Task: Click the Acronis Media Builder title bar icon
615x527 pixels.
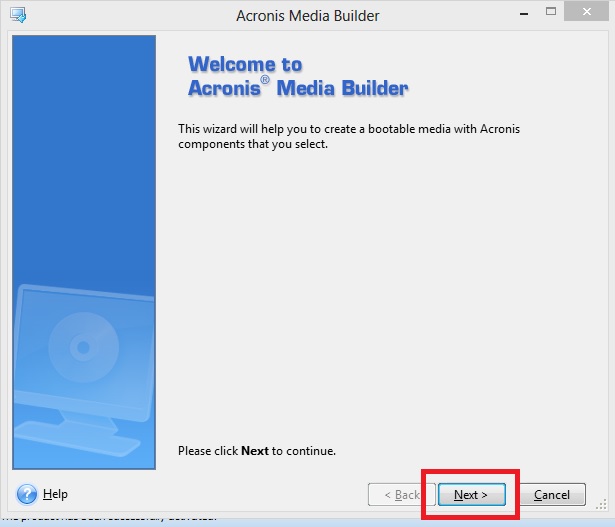Action: pos(17,15)
